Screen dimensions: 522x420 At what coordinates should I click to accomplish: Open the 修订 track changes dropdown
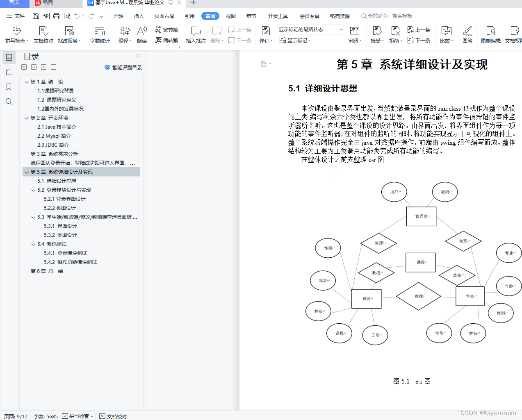pyautogui.click(x=265, y=35)
